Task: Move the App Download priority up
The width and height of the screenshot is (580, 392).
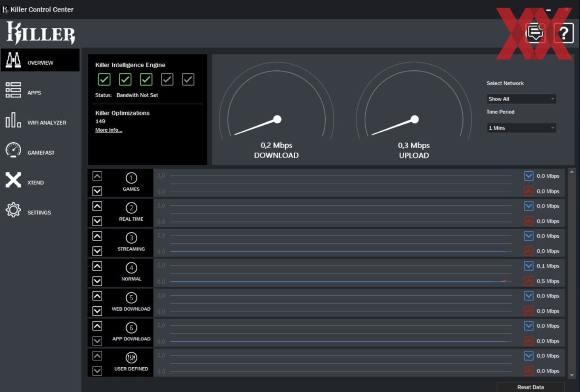Action: (97, 326)
